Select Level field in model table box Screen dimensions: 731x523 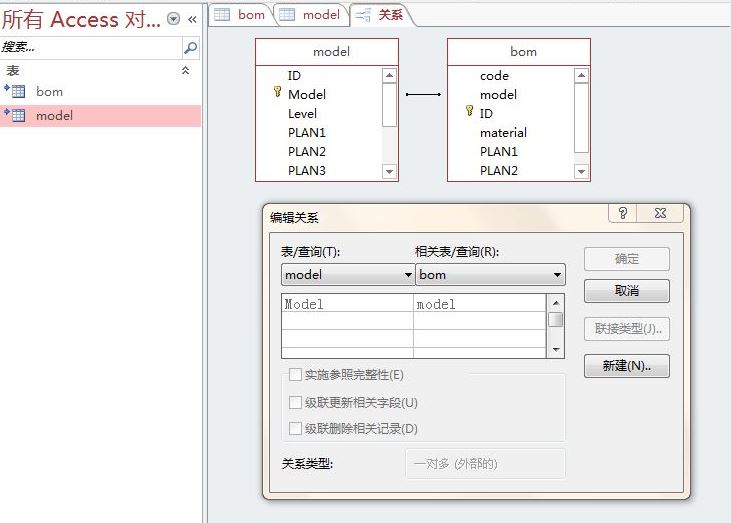click(302, 114)
